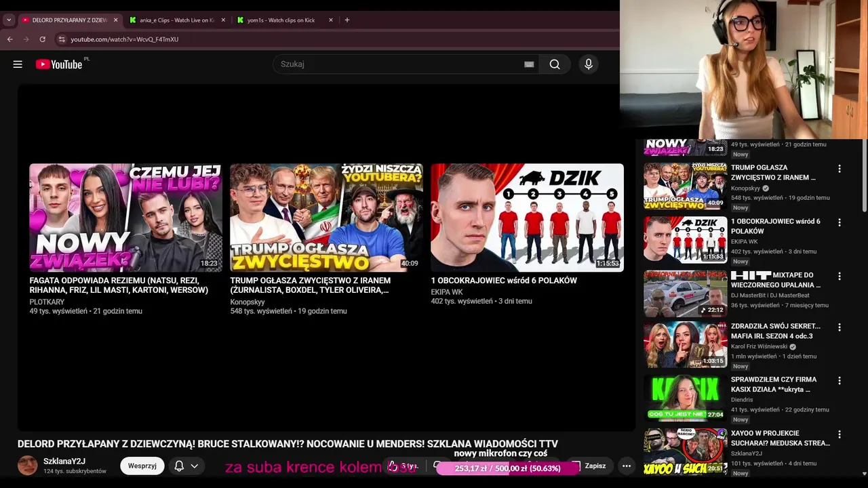Open FAGATA ODPOWIADA REZIEMU endscreen thumbnail
The image size is (868, 488).
(125, 218)
